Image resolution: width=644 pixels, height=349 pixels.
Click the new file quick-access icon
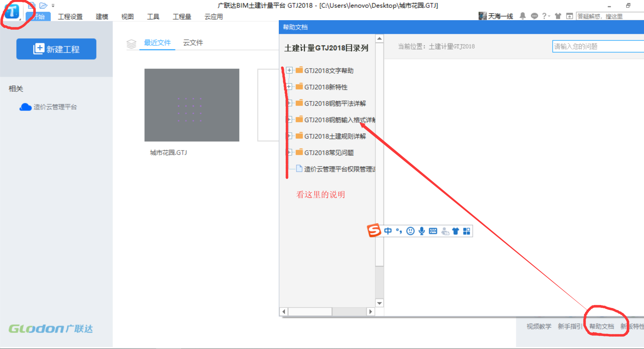[32, 5]
